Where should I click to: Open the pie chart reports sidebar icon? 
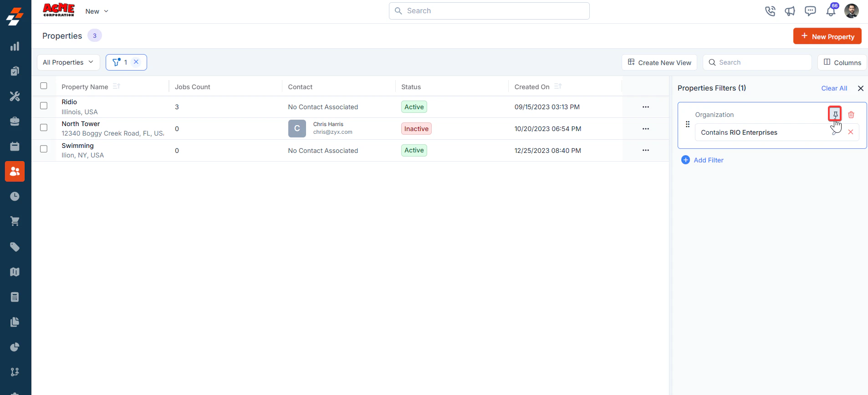coord(15,347)
